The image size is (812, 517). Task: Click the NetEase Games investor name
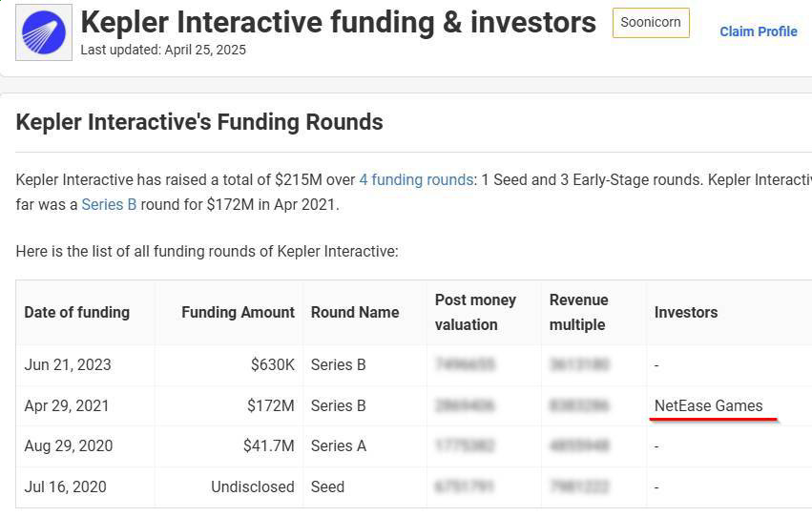pyautogui.click(x=708, y=405)
